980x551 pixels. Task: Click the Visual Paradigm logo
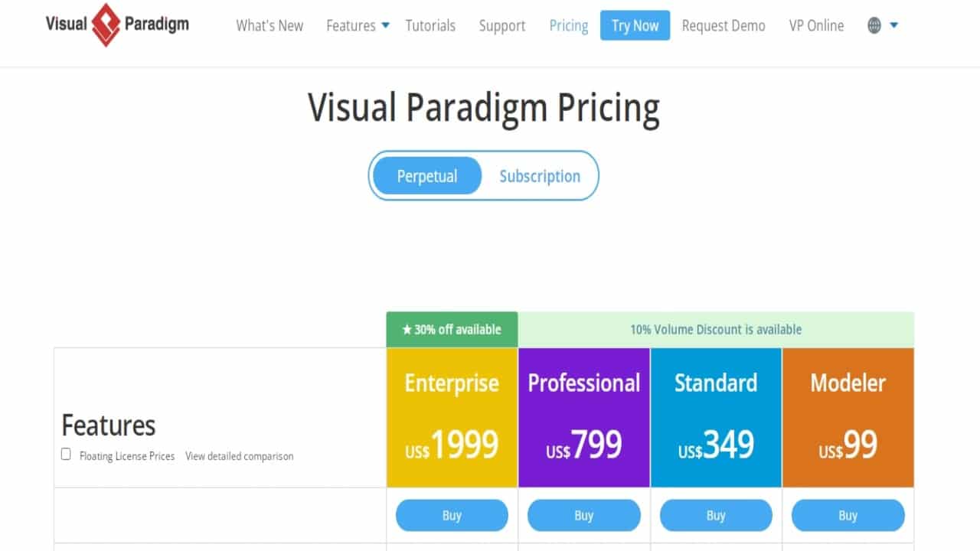pyautogui.click(x=117, y=24)
